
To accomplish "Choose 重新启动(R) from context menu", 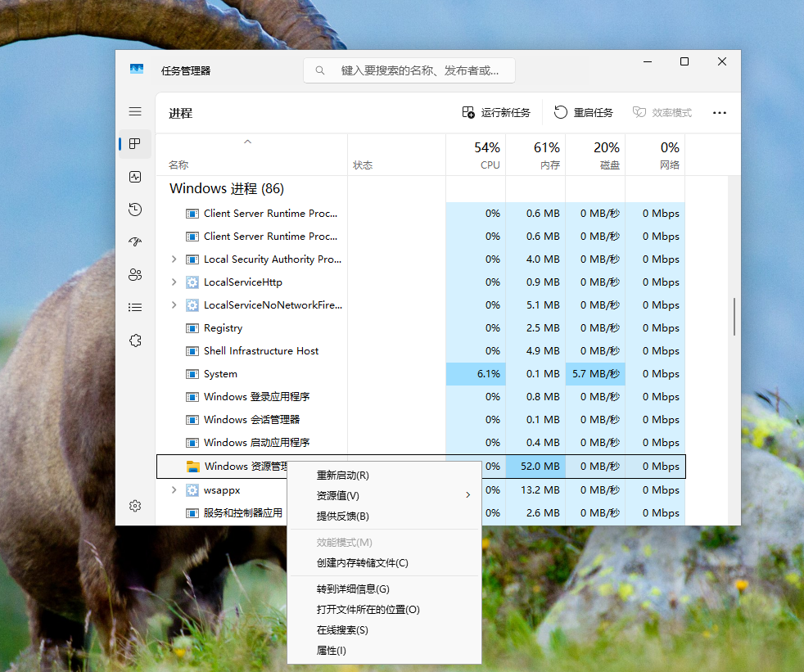I will (x=384, y=476).
